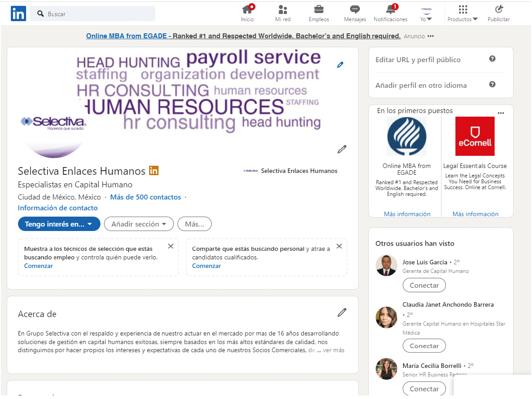Dismiss the 'buscando empleo' suggestion card
Image resolution: width=532 pixels, height=399 pixels.
click(171, 246)
